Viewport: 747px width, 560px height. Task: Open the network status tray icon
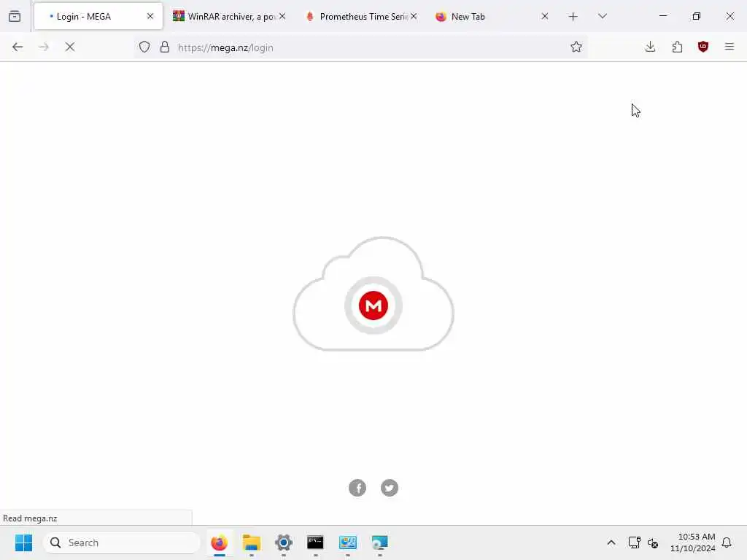tap(634, 542)
